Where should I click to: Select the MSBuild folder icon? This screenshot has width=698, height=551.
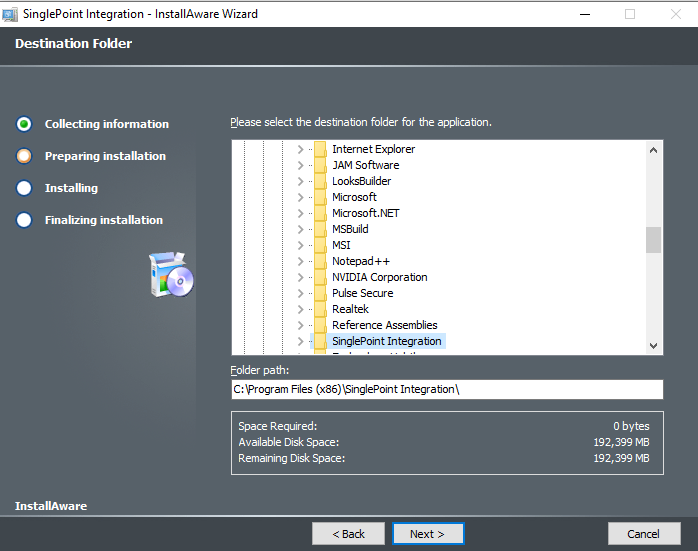pyautogui.click(x=320, y=229)
